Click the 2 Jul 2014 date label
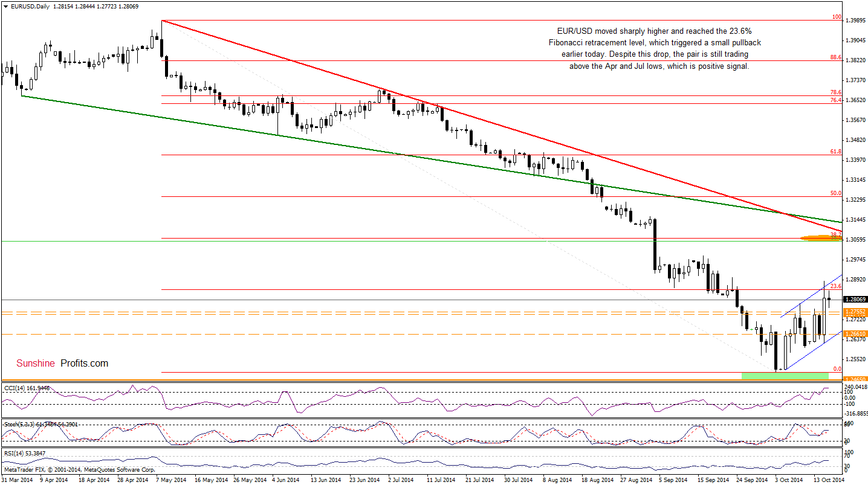The image size is (868, 485). [x=402, y=480]
